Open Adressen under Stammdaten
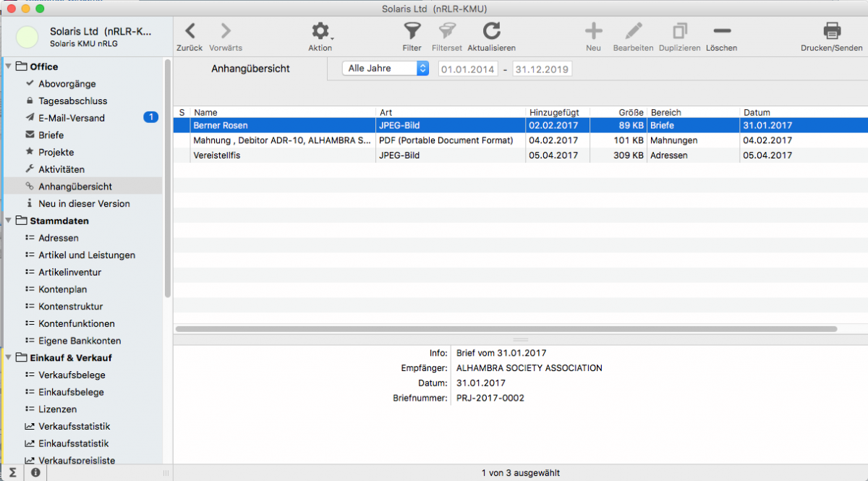The width and height of the screenshot is (868, 481). pyautogui.click(x=59, y=238)
